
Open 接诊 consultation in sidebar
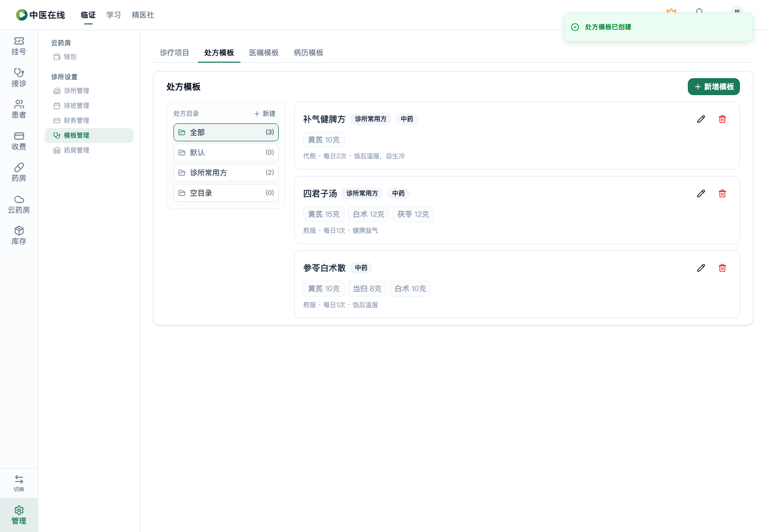(x=19, y=78)
